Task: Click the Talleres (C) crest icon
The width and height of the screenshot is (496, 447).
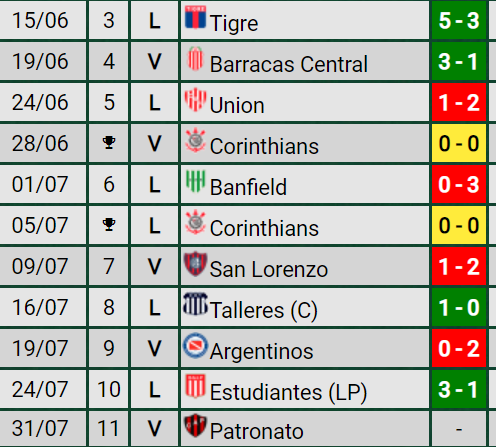Action: (x=195, y=304)
